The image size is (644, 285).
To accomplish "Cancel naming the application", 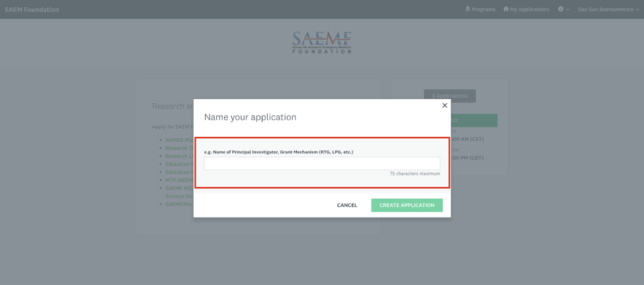I will point(346,205).
